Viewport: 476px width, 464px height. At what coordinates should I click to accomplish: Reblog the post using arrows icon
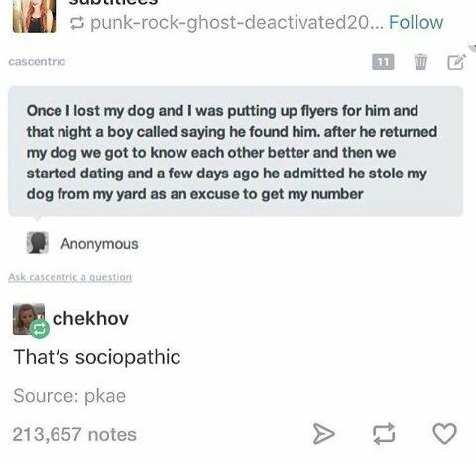click(384, 434)
